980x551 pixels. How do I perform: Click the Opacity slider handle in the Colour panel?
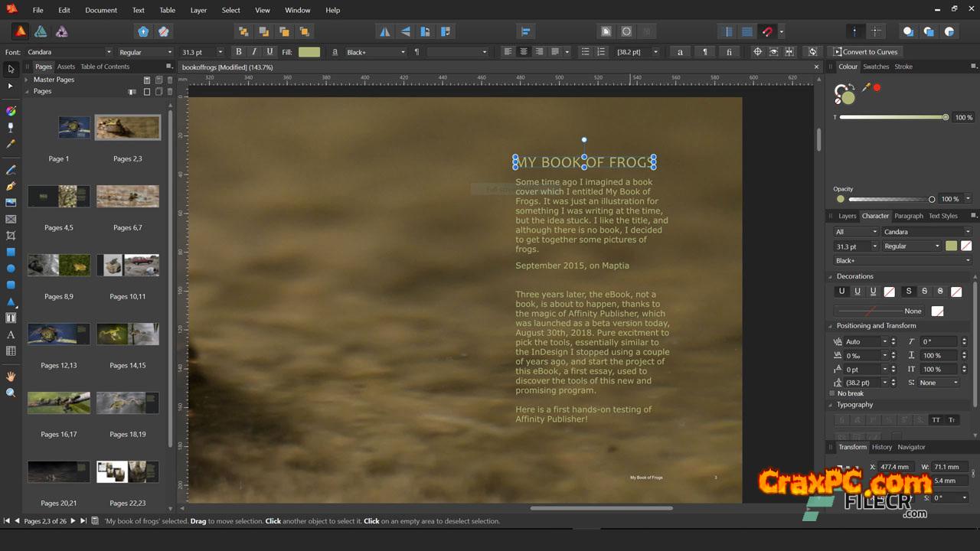coord(932,199)
